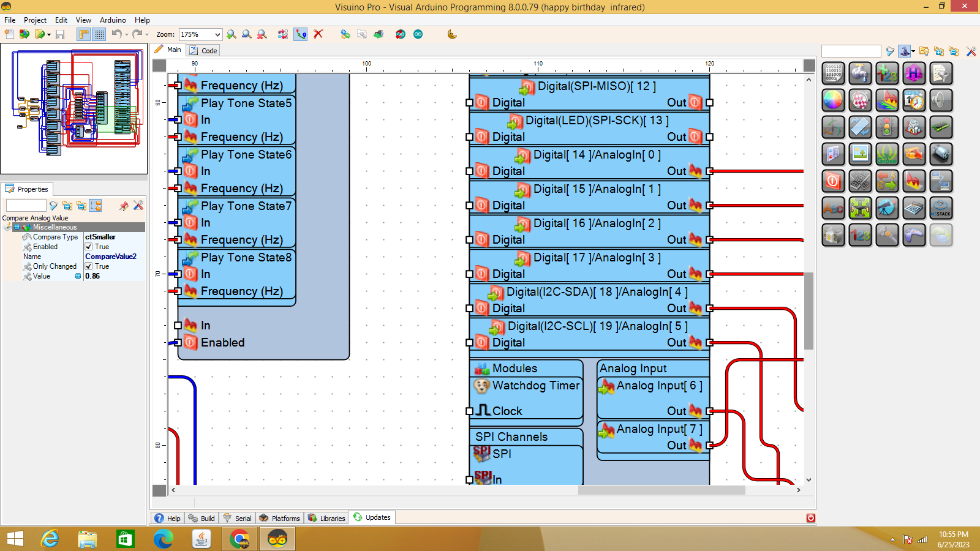Collapse the Miscellaneous property group
This screenshot has height=551, width=980.
17,227
